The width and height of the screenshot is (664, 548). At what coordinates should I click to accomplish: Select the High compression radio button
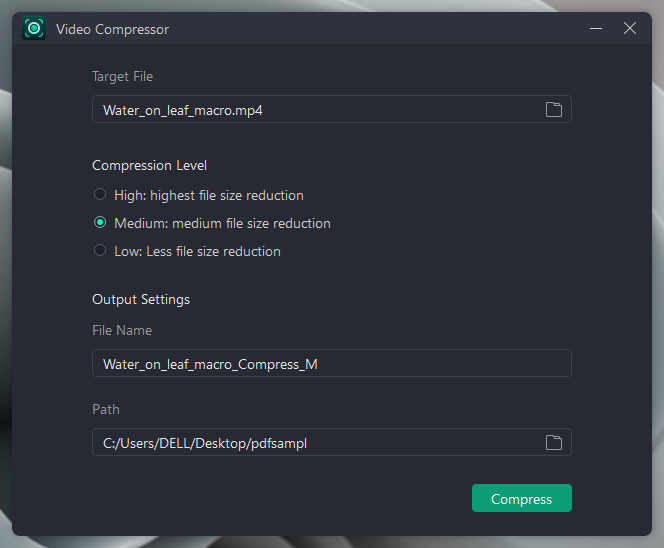[x=100, y=194]
